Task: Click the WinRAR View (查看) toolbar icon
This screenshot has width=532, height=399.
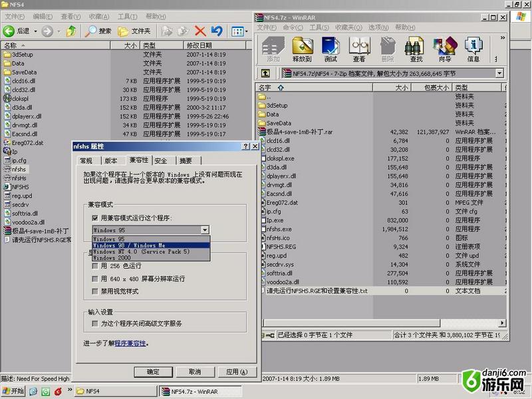Action: 359,49
